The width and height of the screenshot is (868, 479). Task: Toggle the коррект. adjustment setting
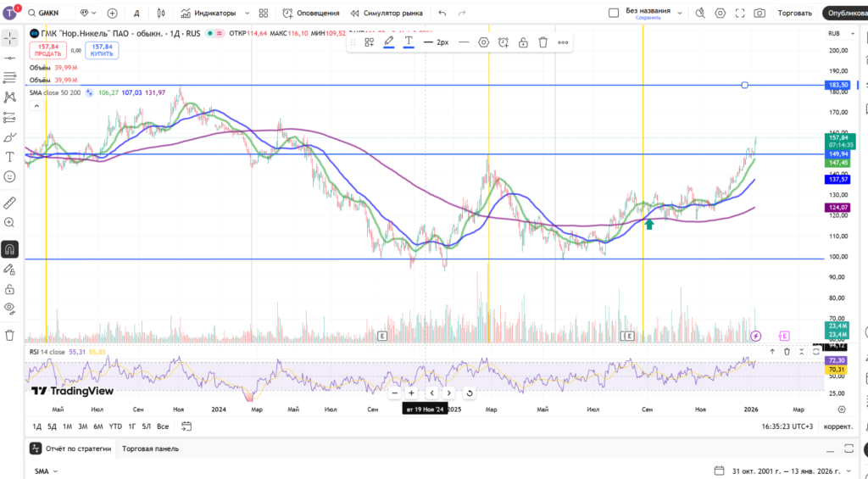pos(838,426)
